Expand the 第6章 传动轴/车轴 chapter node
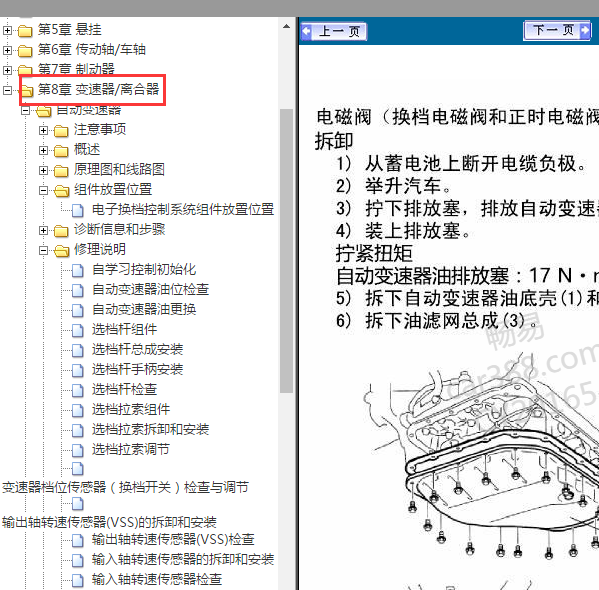This screenshot has width=599, height=590. [7, 50]
